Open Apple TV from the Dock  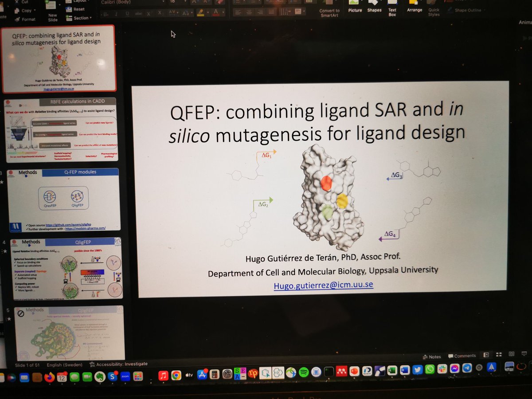[x=189, y=375]
